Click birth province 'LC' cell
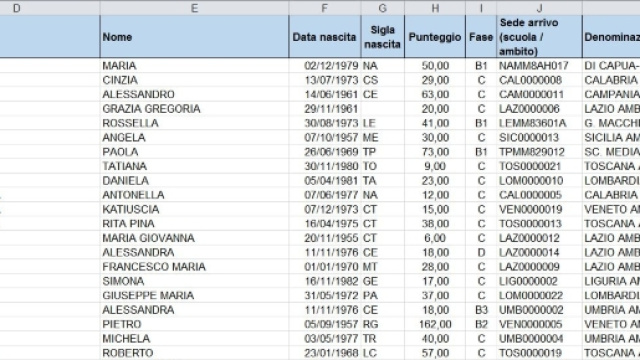This screenshot has width=640, height=360. (383, 353)
